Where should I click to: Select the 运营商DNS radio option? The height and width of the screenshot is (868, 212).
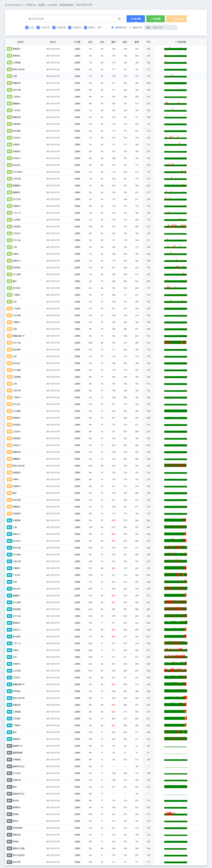[x=112, y=28]
